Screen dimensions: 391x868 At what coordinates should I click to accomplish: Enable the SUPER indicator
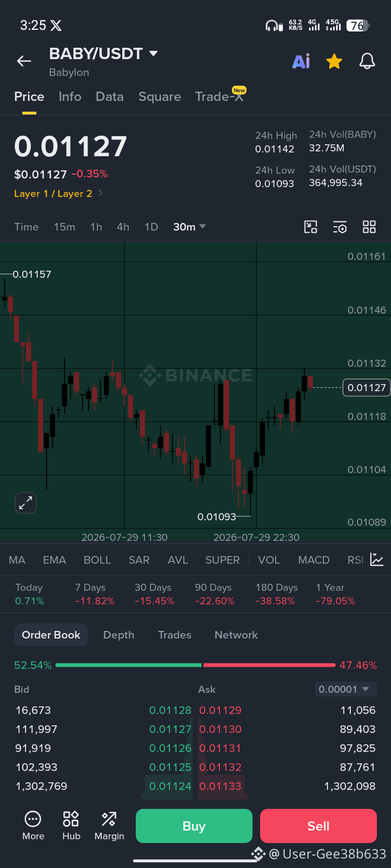pos(222,560)
